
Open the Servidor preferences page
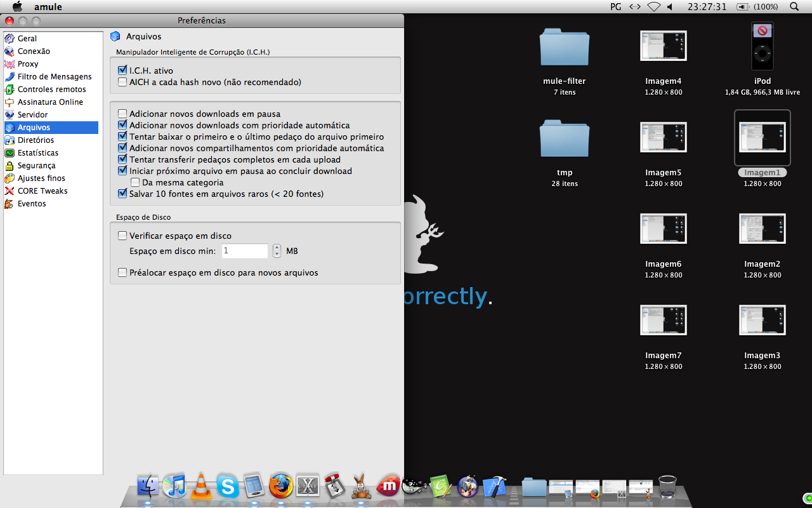pyautogui.click(x=32, y=115)
